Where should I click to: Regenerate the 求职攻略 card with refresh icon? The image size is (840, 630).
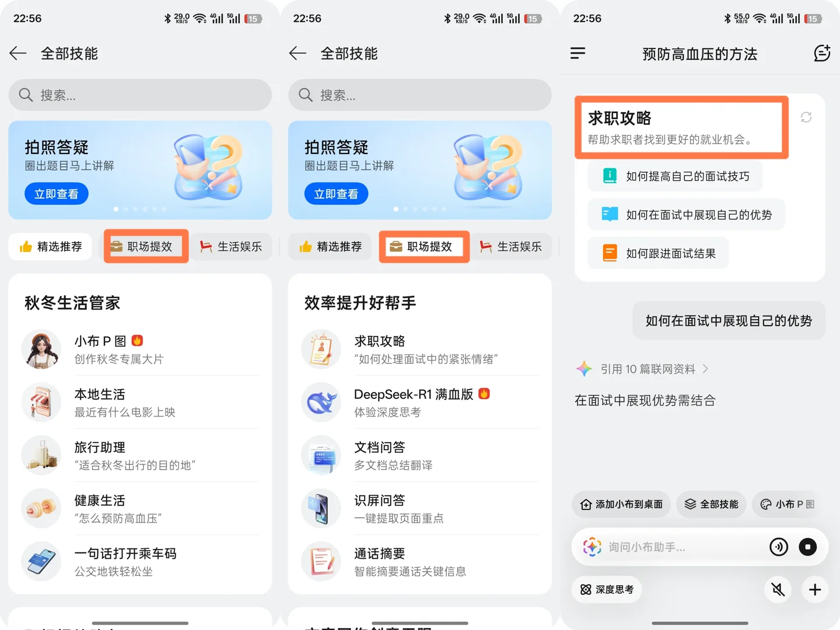[806, 118]
